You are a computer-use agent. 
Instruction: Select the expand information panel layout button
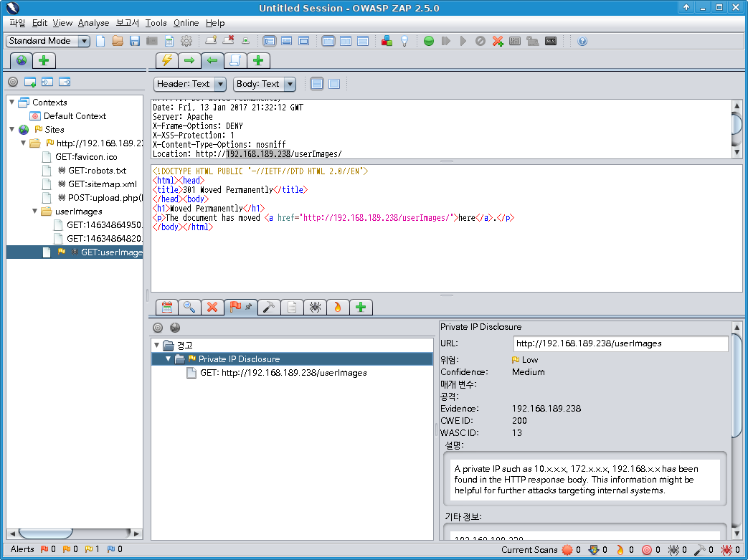point(286,41)
